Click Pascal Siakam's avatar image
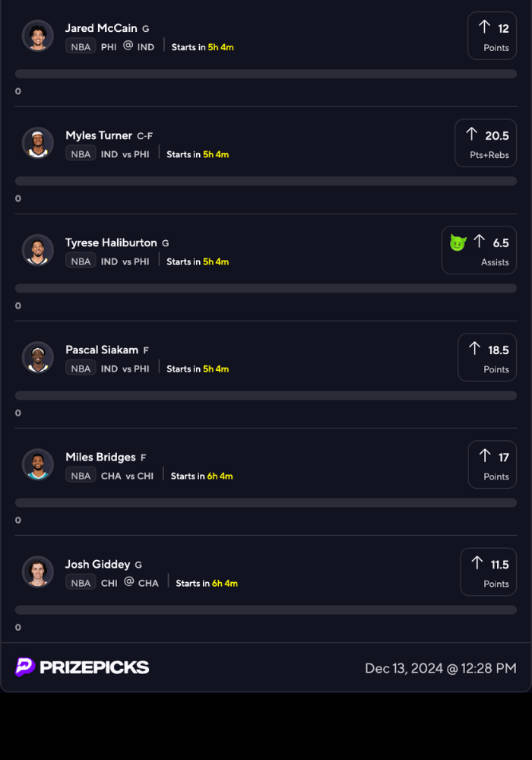 click(x=37, y=357)
